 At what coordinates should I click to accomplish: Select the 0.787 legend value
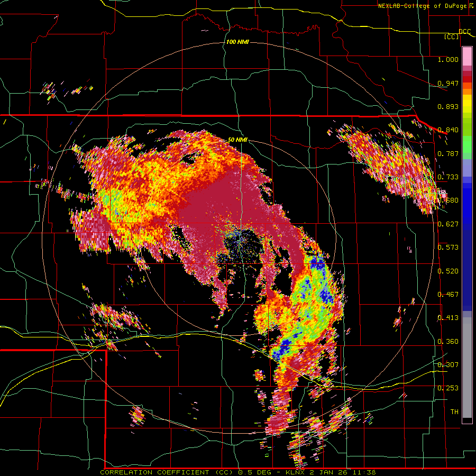click(x=448, y=153)
